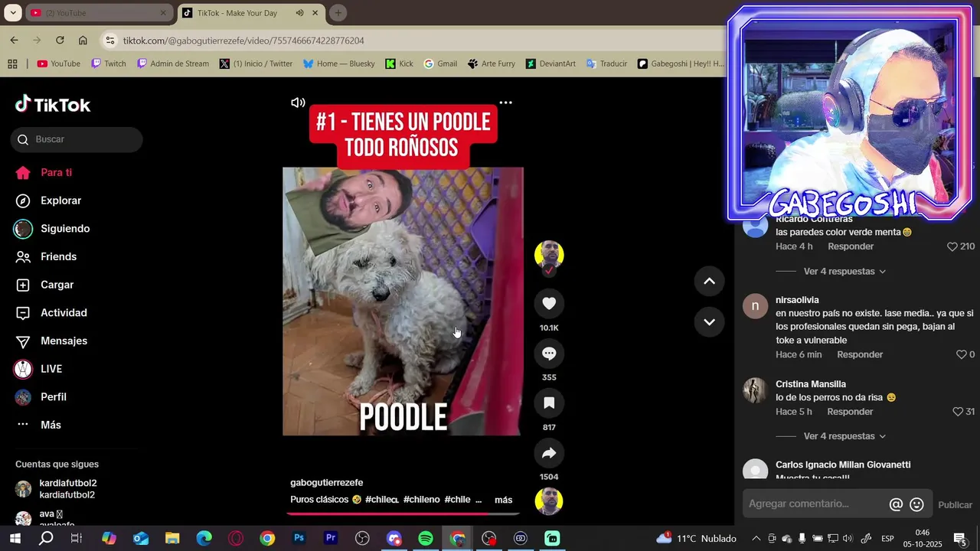Open nirsaolivia's profile avatar
This screenshot has height=551, width=980.
(755, 307)
